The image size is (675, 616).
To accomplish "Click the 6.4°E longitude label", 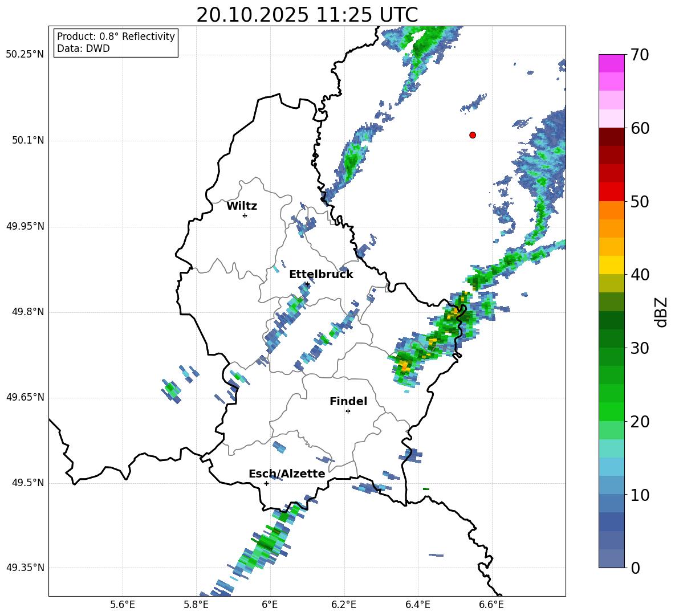I will click(x=417, y=605).
